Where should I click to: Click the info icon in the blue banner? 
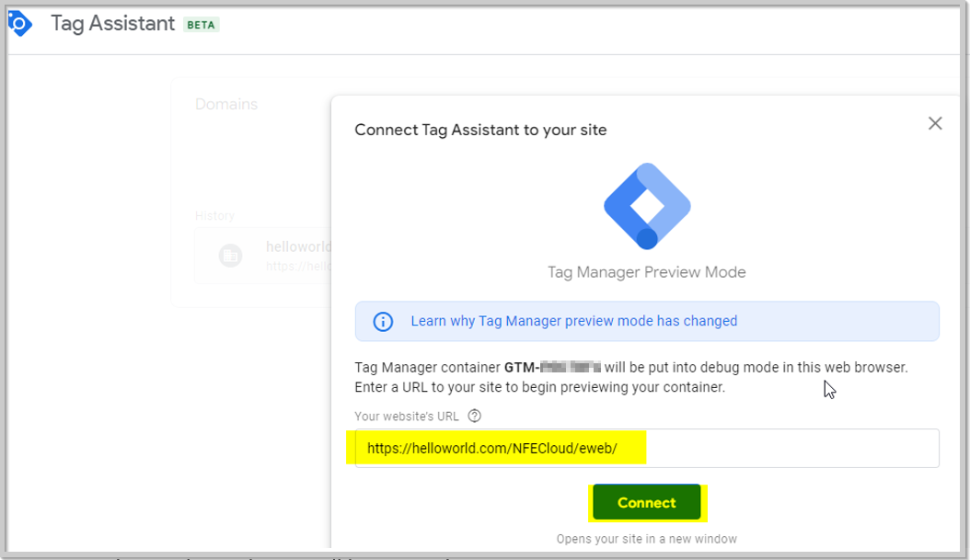point(383,322)
